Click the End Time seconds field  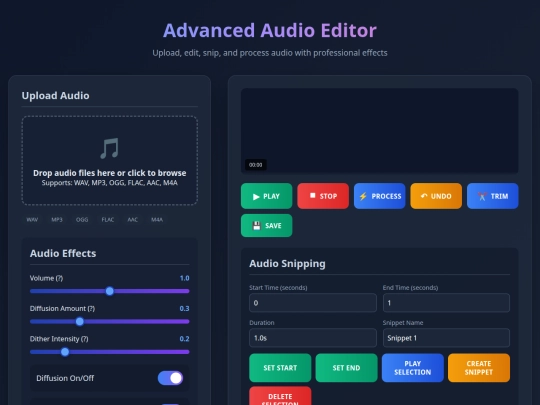click(446, 303)
